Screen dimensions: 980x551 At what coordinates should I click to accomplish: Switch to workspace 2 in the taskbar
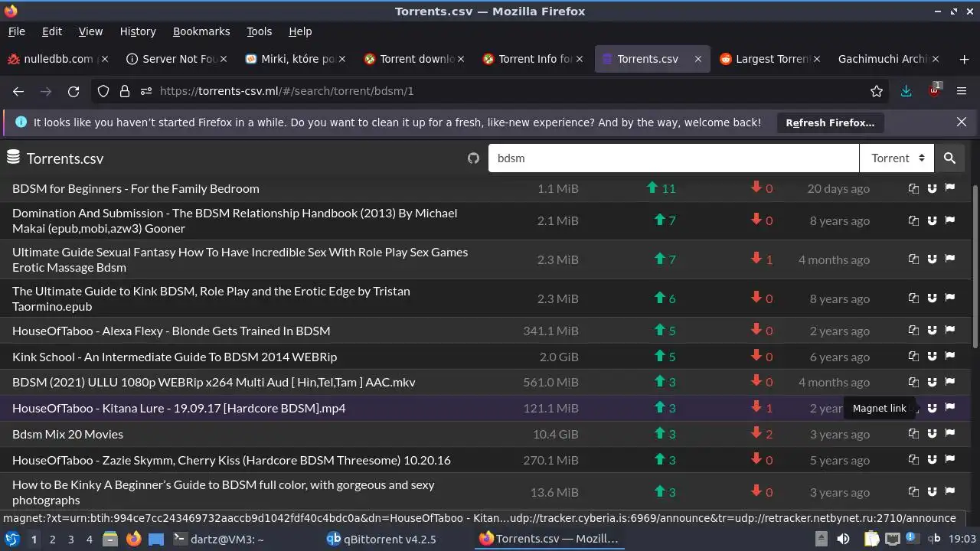52,540
